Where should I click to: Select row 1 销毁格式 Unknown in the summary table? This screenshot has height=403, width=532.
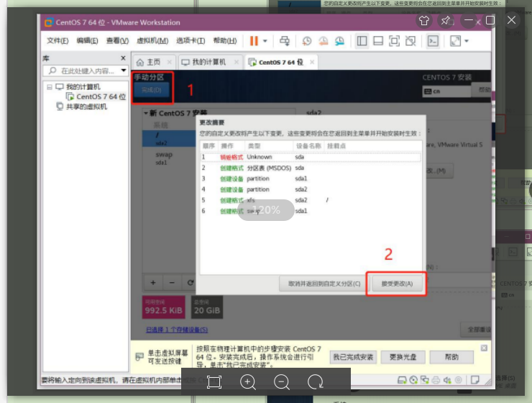[311, 157]
